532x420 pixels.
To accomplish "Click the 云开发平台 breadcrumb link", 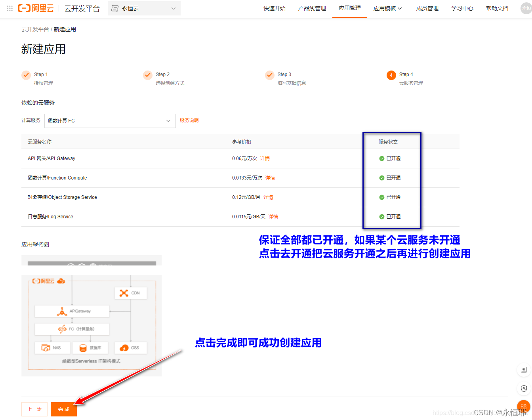I will [x=35, y=29].
